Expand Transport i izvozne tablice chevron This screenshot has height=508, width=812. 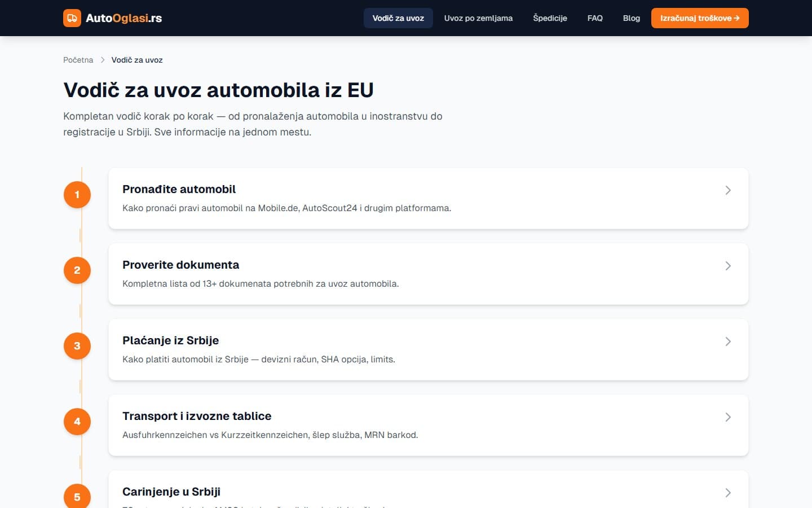(x=728, y=417)
